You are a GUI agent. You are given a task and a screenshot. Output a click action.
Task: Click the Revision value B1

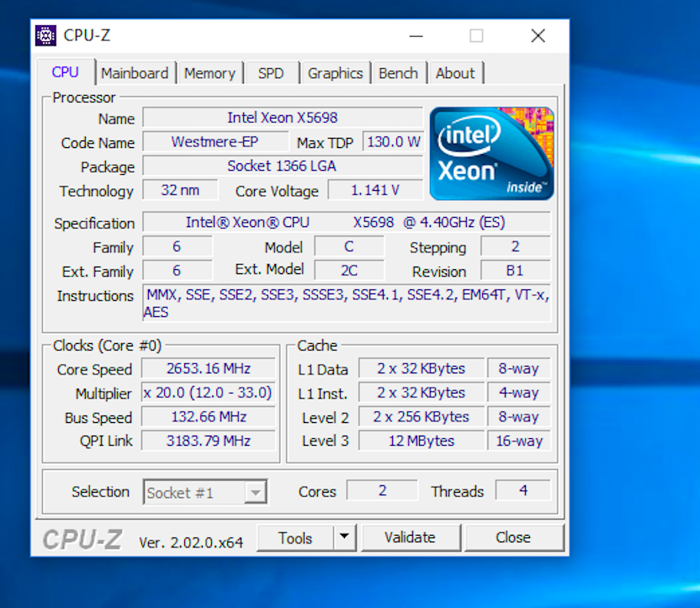coord(516,271)
